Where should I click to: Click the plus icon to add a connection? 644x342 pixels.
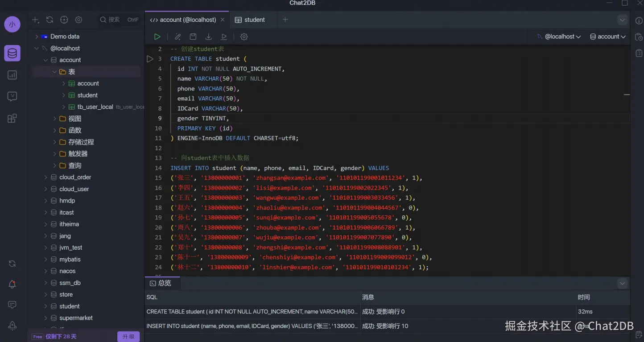click(35, 20)
